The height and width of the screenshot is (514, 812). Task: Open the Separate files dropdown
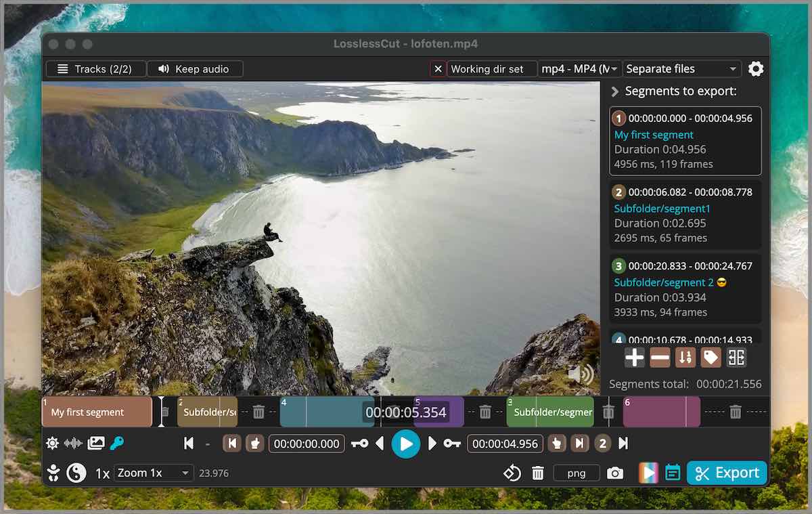click(681, 68)
